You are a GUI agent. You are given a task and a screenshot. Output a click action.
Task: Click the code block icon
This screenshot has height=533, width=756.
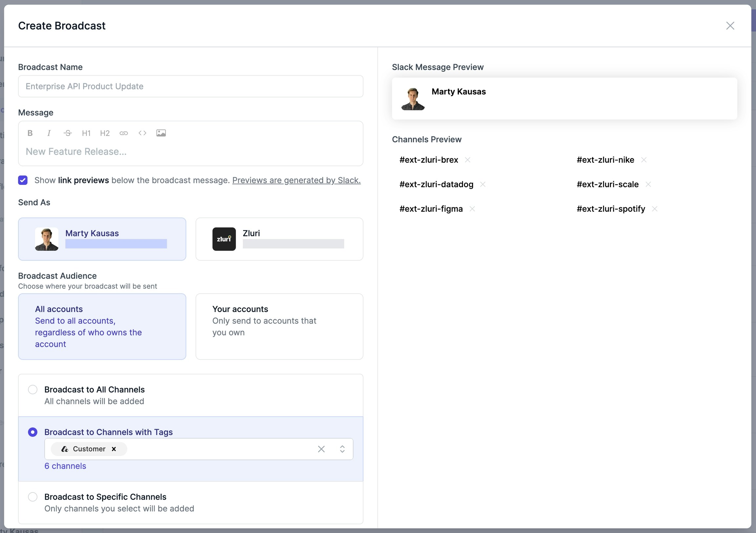click(142, 133)
